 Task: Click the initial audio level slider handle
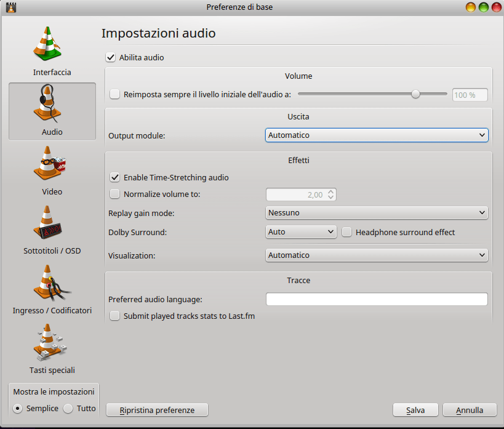click(415, 94)
